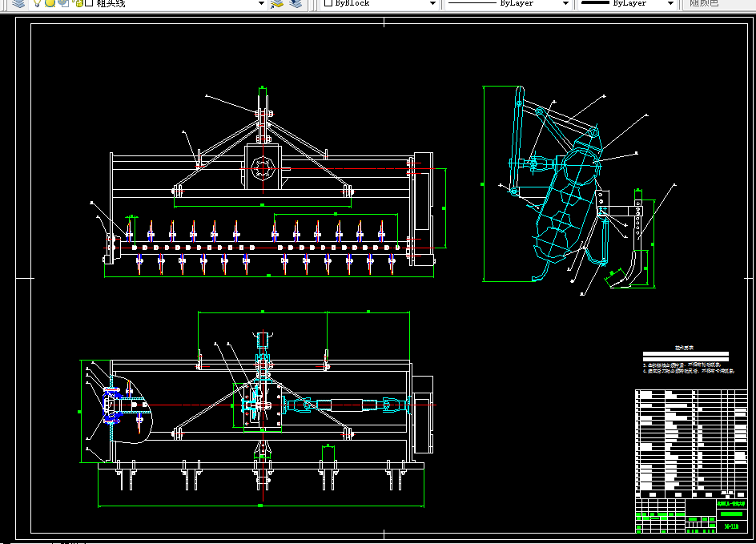Open the Layer Properties Manager

pos(18,3)
